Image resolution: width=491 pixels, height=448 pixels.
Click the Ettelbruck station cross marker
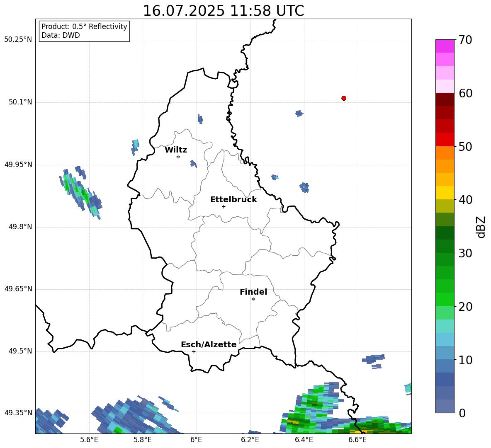(x=224, y=206)
